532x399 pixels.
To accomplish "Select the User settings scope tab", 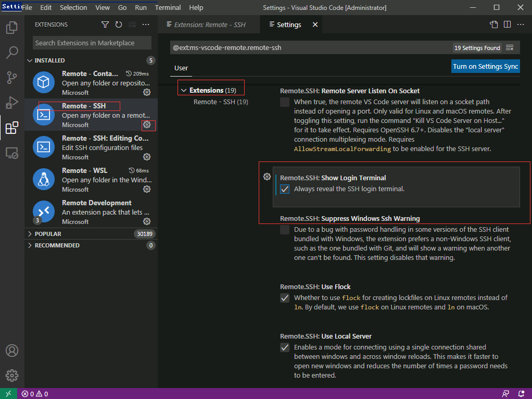I will point(181,68).
